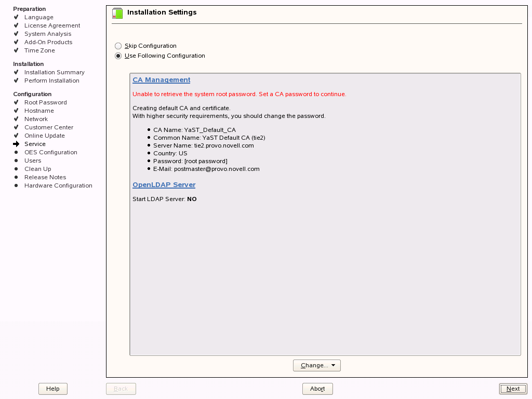
Task: Click the Server Name: tie2.provo.novell.com entry
Action: 204,145
